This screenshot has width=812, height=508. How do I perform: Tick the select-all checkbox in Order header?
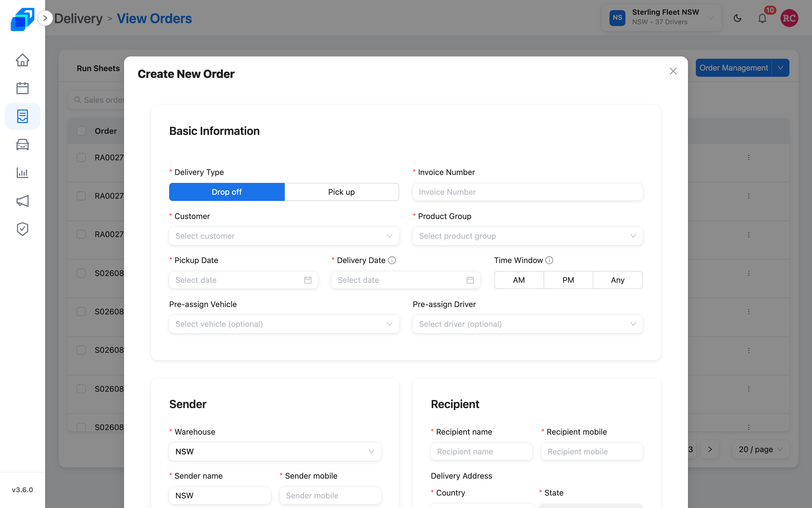tap(81, 131)
